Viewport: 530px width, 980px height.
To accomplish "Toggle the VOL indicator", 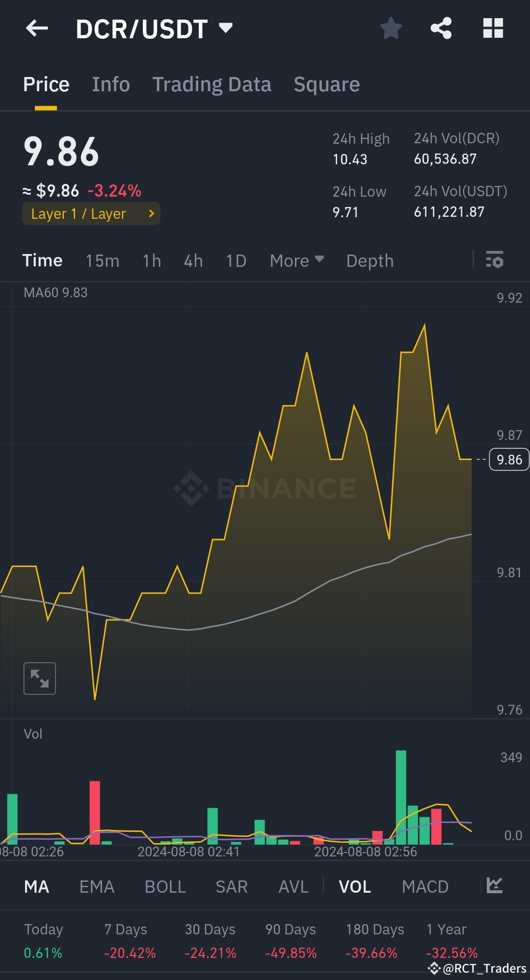I will pyautogui.click(x=355, y=886).
